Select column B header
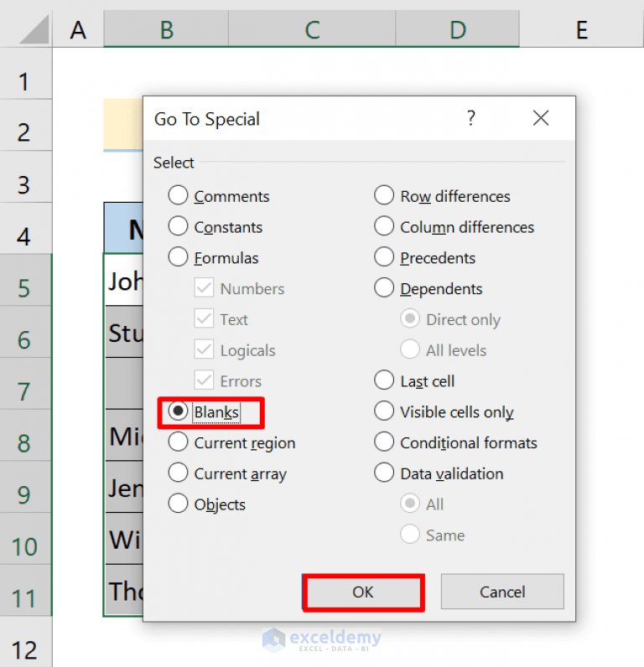This screenshot has height=667, width=644. pyautogui.click(x=166, y=29)
